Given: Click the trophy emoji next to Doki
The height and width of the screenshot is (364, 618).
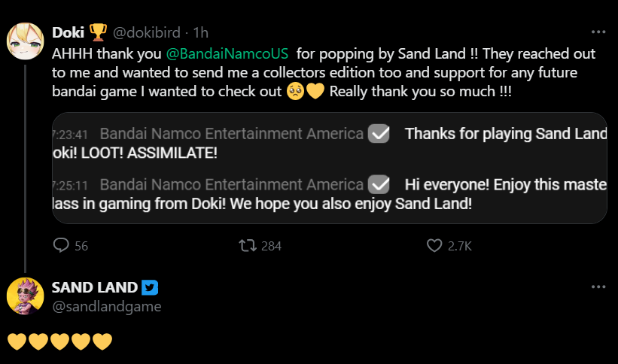Looking at the screenshot, I should [x=98, y=32].
